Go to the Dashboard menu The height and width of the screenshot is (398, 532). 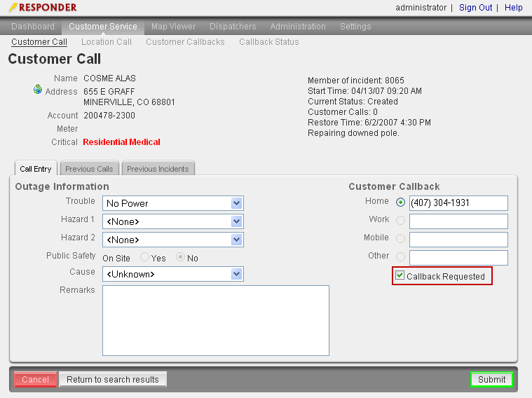(x=33, y=27)
